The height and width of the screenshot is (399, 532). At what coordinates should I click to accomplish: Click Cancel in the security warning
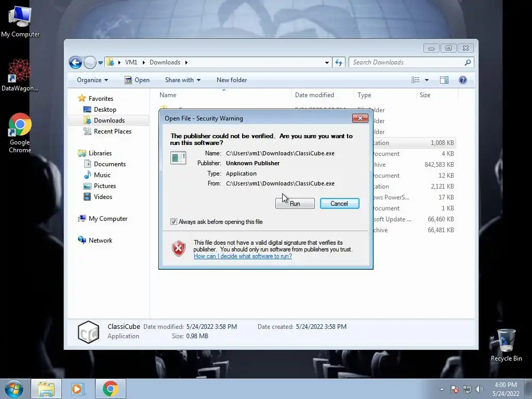click(339, 204)
